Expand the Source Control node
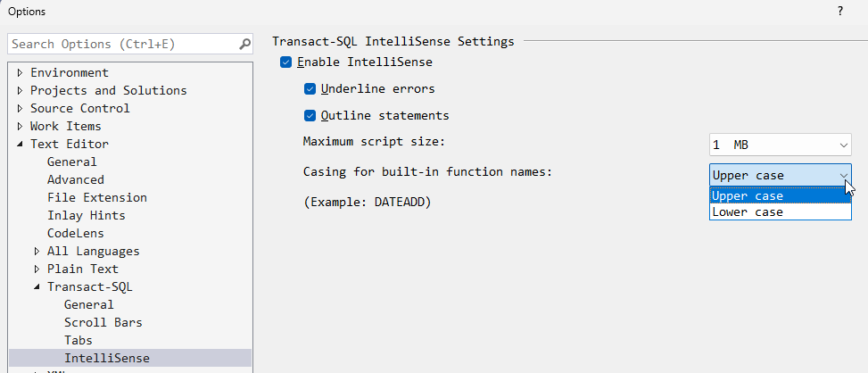Image resolution: width=868 pixels, height=373 pixels. [21, 109]
